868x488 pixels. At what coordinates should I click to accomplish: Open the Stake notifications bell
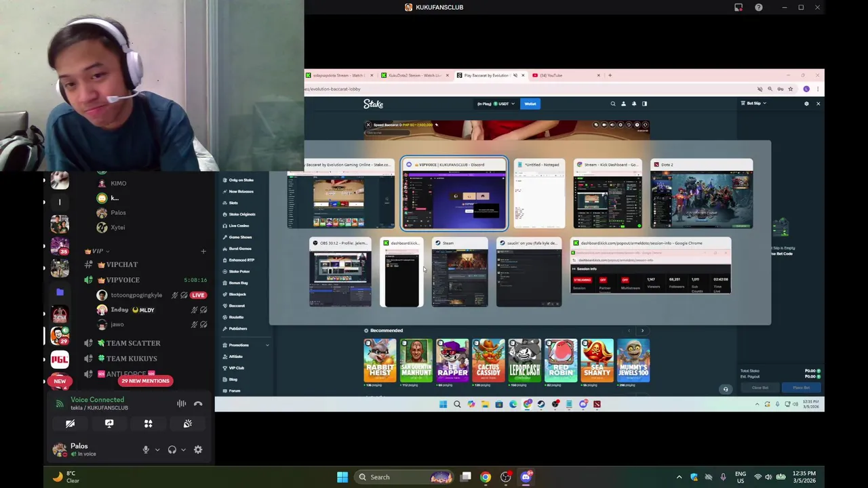[634, 104]
